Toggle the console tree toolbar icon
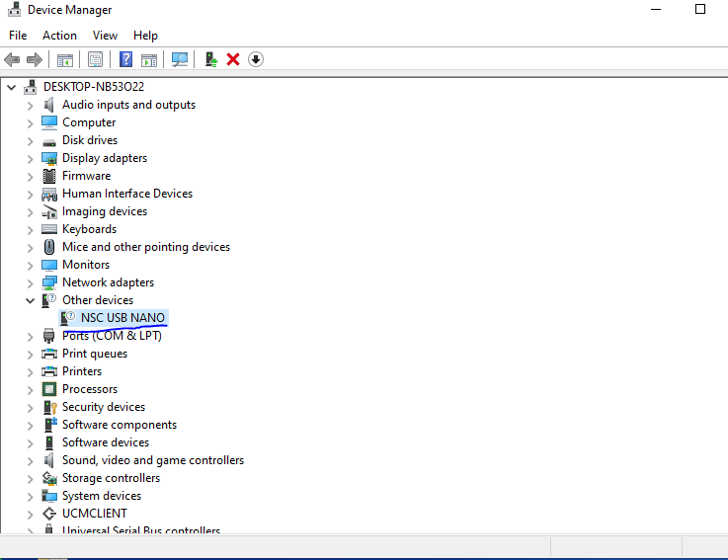 (65, 60)
